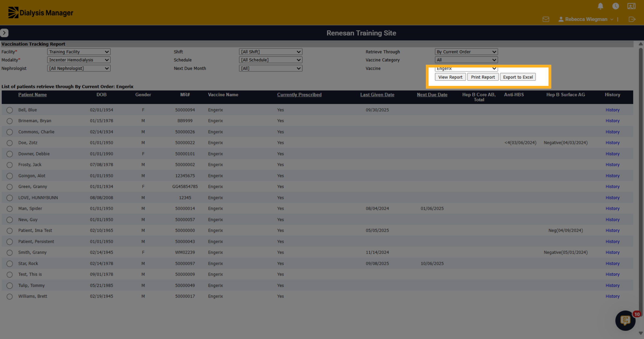Image resolution: width=644 pixels, height=339 pixels.
Task: Sort by Patient Name column header
Action: point(32,95)
